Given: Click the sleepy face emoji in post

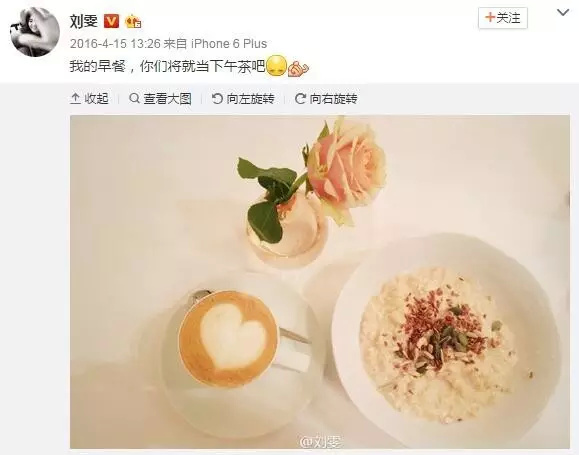Looking at the screenshot, I should pyautogui.click(x=277, y=66).
